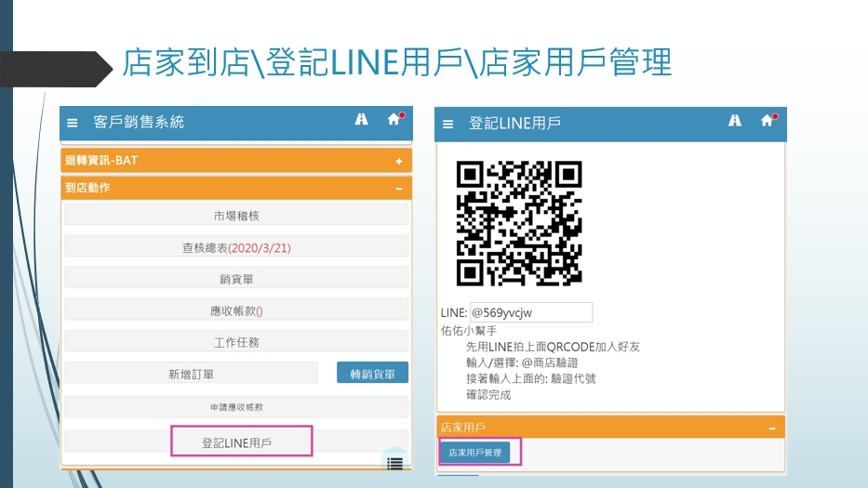Tap the floating list icon
Screen dimensions: 868x488
click(394, 463)
